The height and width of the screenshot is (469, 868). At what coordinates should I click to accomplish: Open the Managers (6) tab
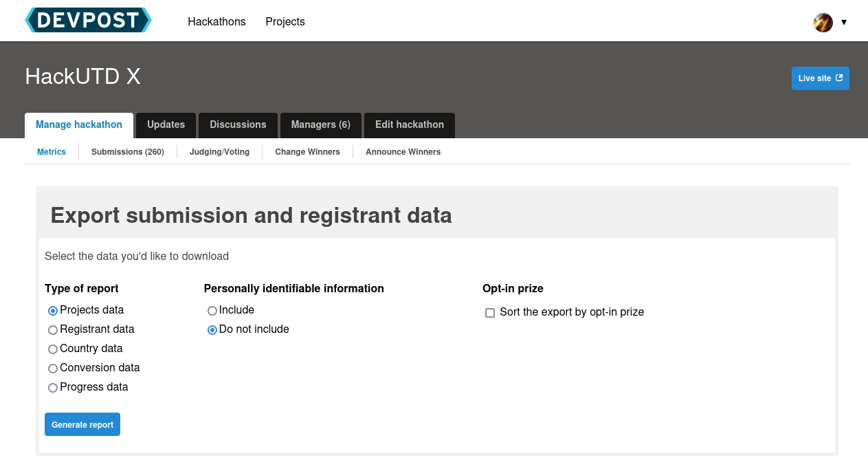[321, 125]
